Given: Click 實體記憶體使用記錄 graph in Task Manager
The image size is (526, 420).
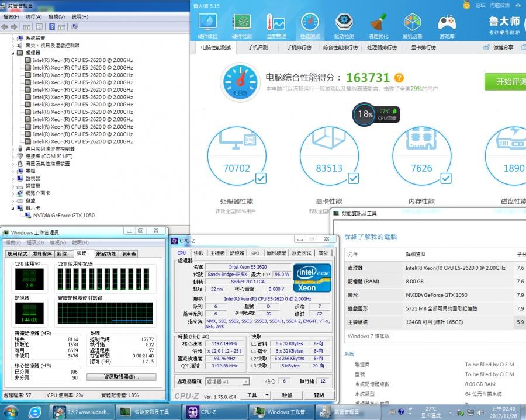Looking at the screenshot, I should (x=105, y=314).
